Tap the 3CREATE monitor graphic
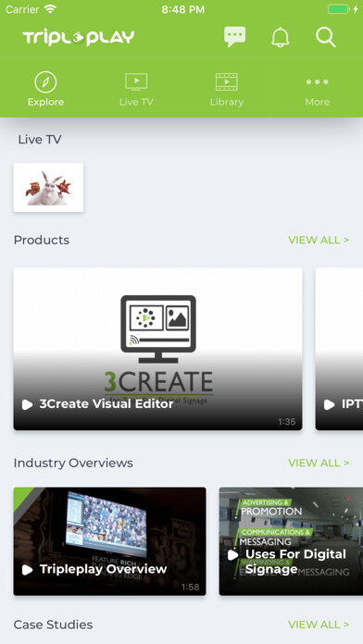363x644 pixels. [158, 329]
